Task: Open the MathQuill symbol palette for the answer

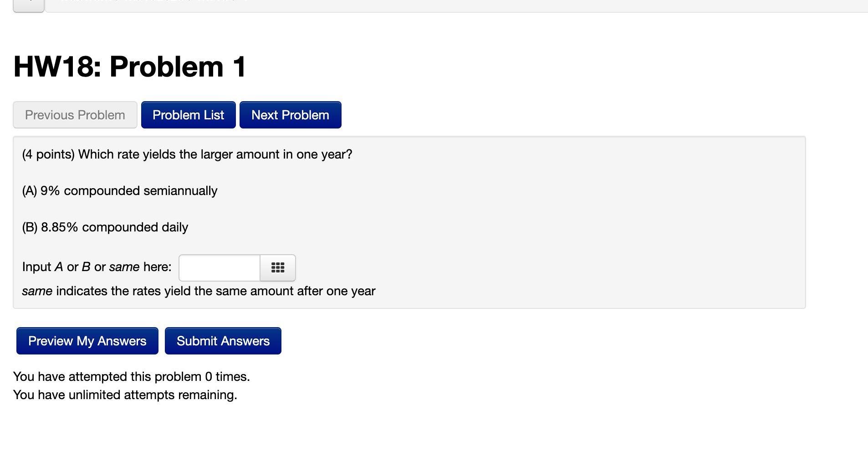Action: [277, 268]
